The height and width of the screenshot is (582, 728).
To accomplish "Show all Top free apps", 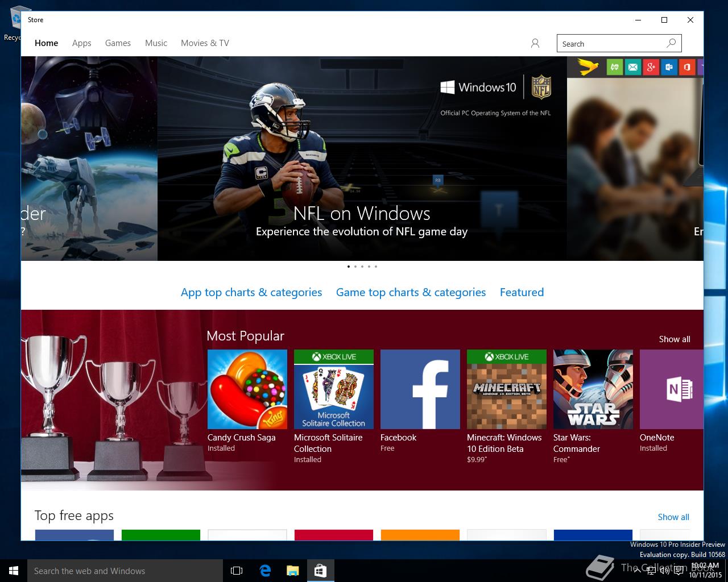I will tap(673, 517).
